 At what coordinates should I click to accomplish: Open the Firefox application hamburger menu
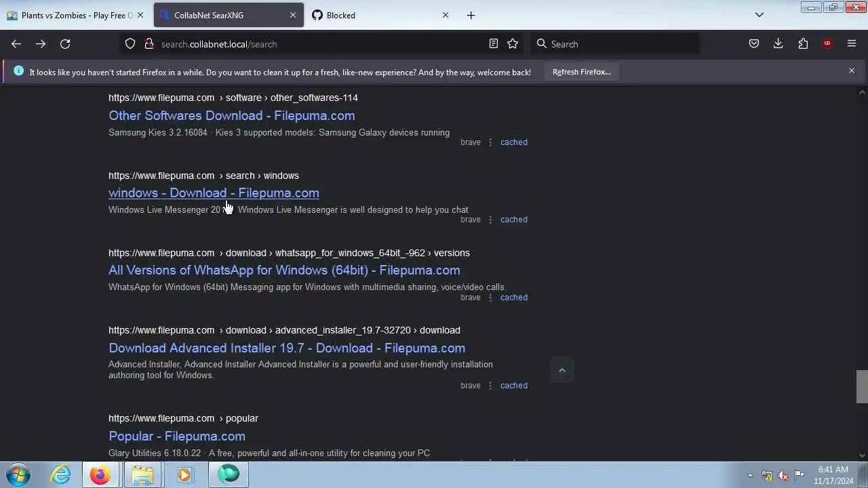click(x=852, y=44)
